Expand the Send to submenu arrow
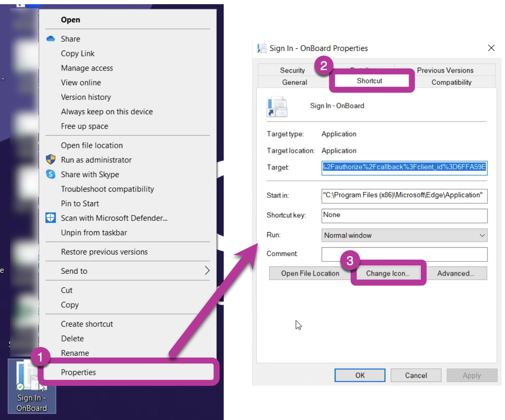Screen dimensions: 505x420 pyautogui.click(x=207, y=271)
